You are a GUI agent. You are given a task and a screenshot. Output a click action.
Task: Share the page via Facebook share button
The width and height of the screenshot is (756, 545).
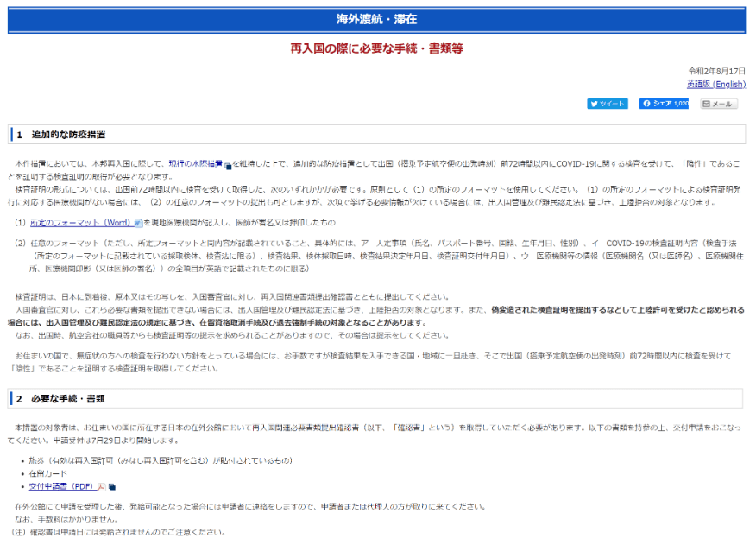click(656, 104)
